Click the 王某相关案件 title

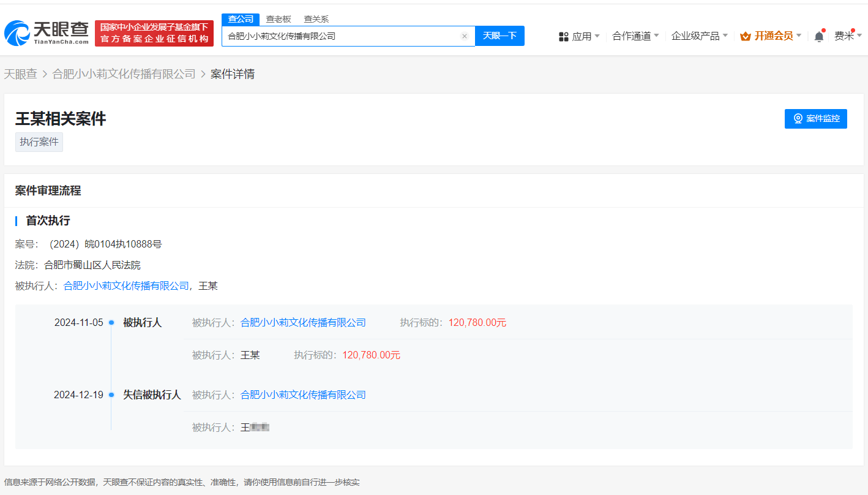pyautogui.click(x=61, y=119)
